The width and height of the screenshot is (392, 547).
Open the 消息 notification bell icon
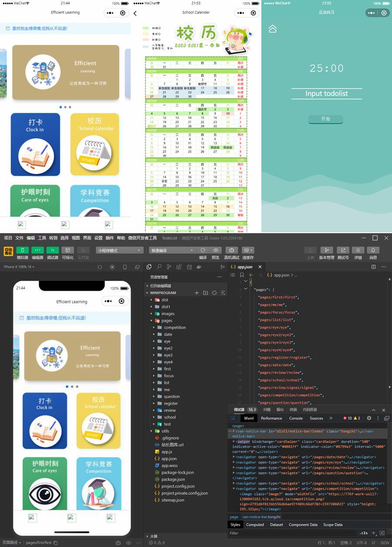[x=373, y=250]
